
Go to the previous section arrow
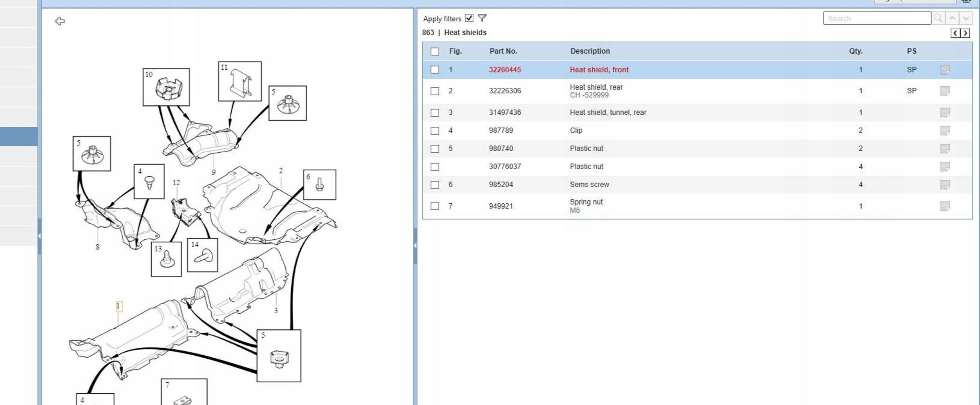click(955, 33)
